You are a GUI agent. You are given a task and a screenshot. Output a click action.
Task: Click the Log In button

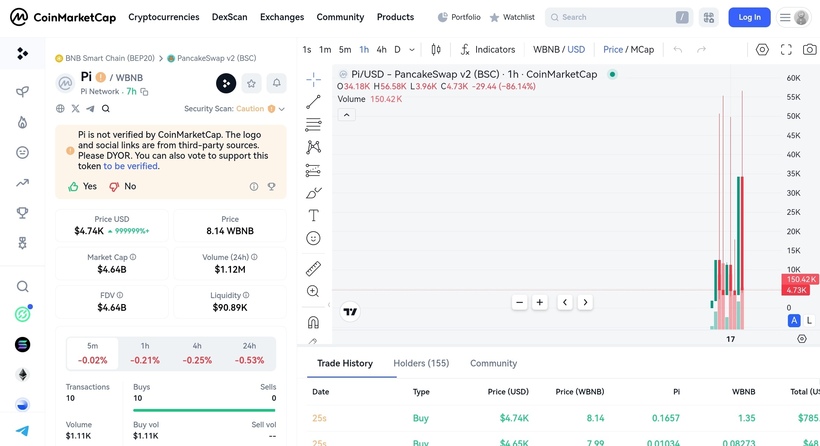coord(749,17)
